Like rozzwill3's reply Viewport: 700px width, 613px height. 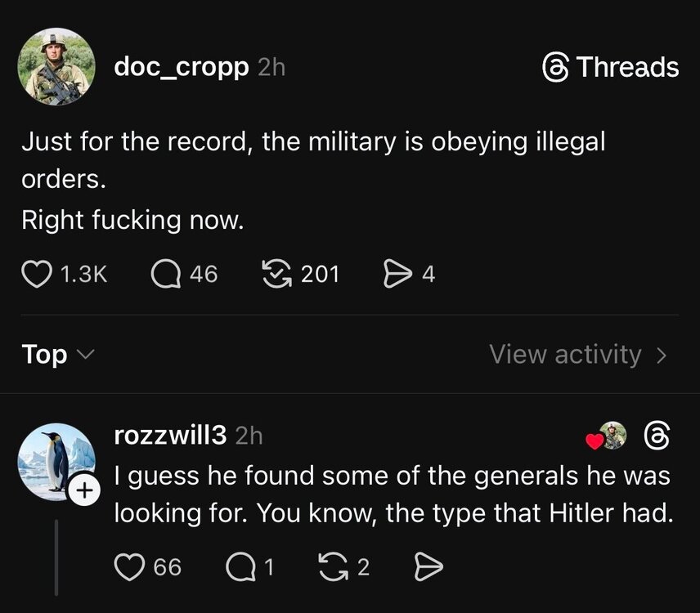click(128, 566)
